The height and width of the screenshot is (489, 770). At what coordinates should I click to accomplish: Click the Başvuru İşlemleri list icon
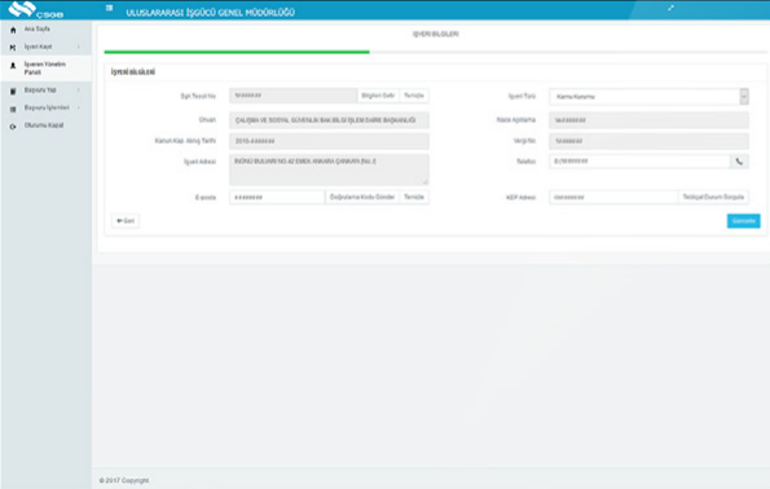click(12, 108)
